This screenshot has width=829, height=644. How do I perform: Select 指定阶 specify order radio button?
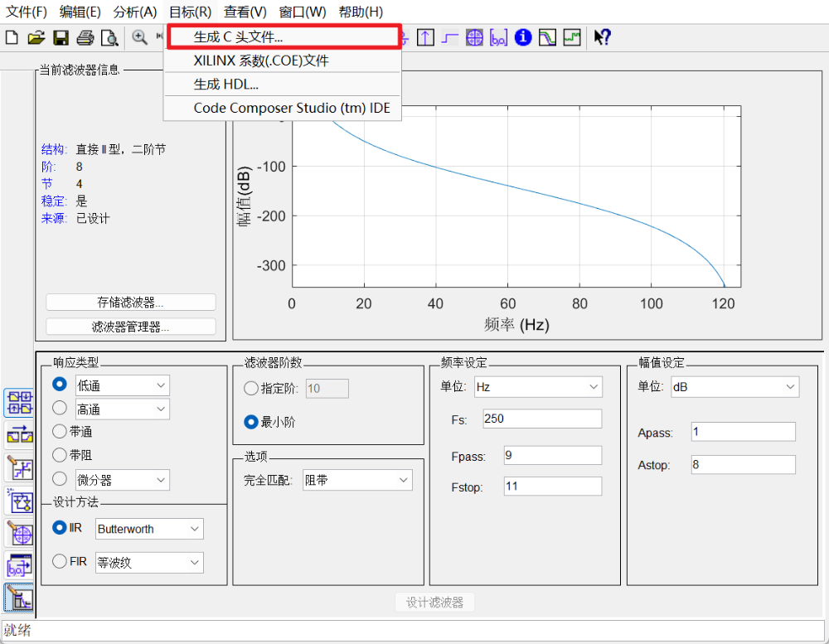[251, 389]
